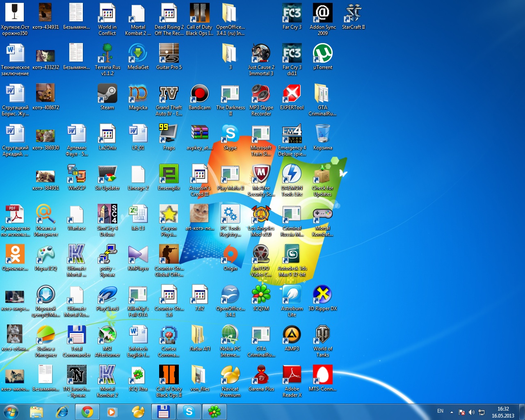Select the McAfee Security Scan icon
Screen dimensions: 525x420
tap(261, 180)
